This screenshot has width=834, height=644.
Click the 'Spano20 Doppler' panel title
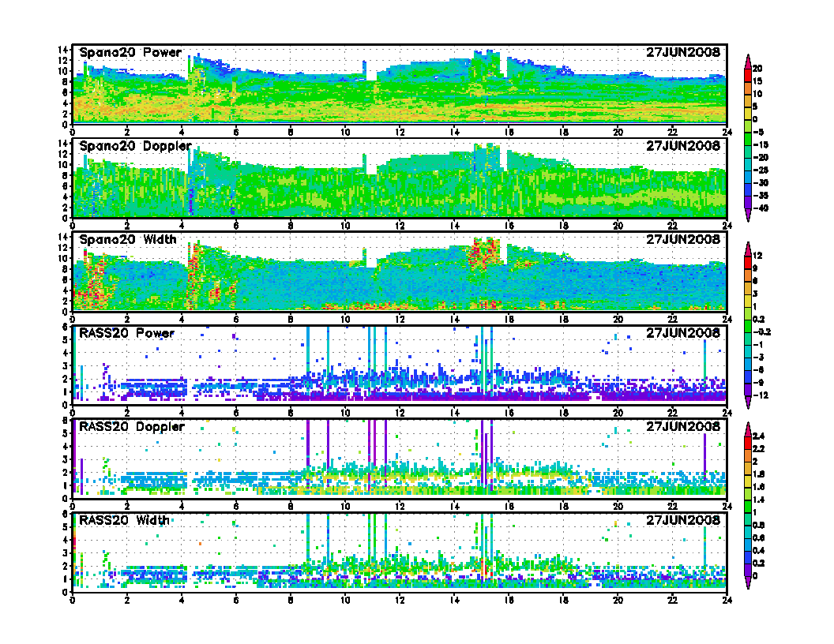135,146
